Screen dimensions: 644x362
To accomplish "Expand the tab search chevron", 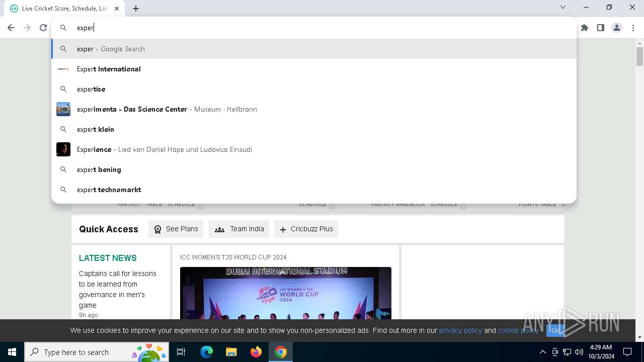I will point(563,7).
